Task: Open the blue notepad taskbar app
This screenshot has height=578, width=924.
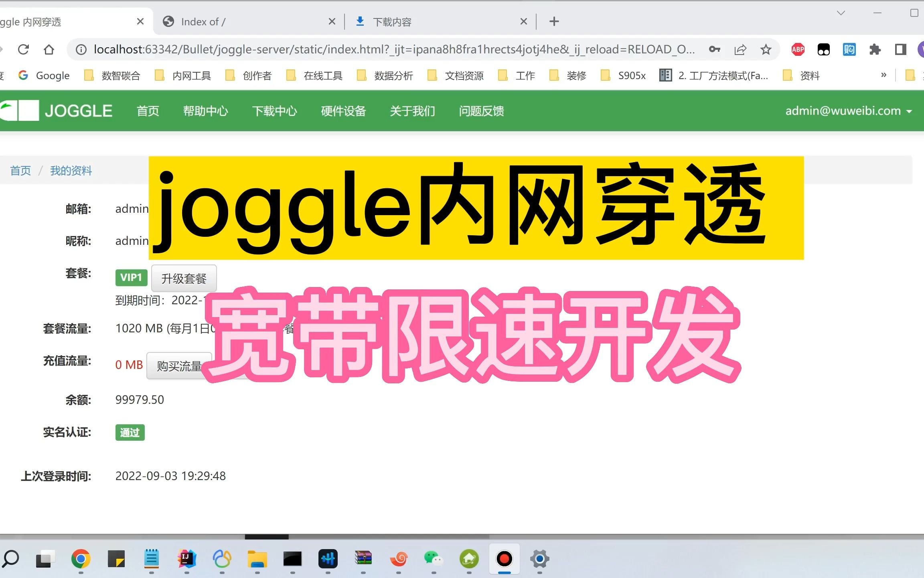Action: click(x=152, y=559)
